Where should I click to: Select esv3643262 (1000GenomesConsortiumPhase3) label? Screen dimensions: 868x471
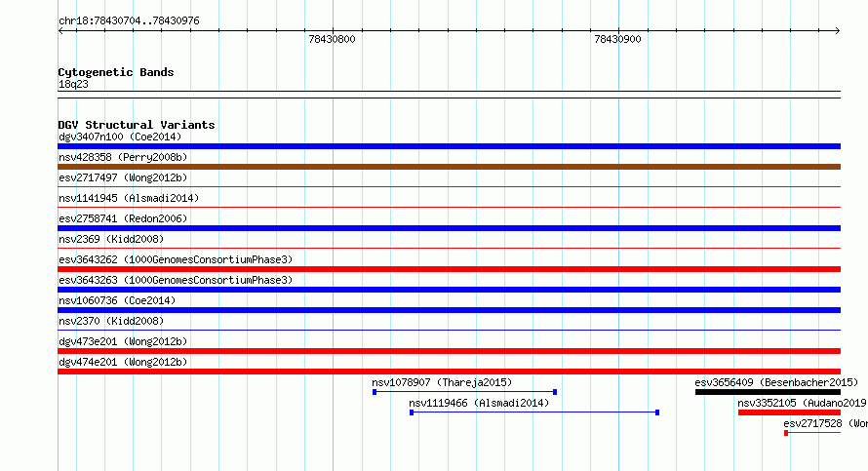coord(176,259)
